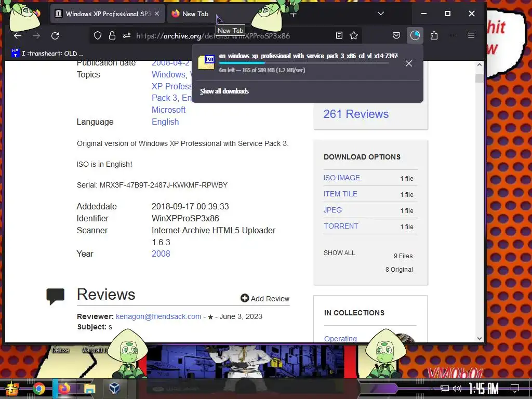Open the extensions puzzle-piece icon
This screenshot has height=399, width=532.
click(x=434, y=35)
